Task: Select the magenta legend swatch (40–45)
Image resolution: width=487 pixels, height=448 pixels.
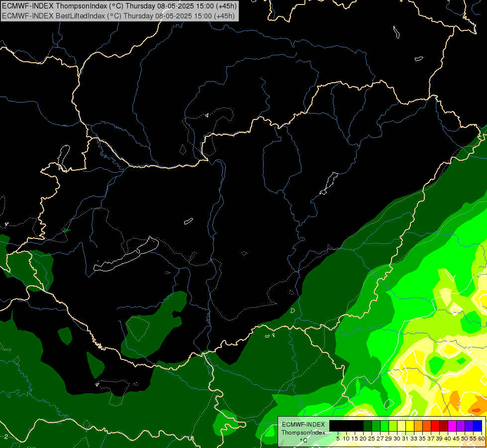Action: (452, 426)
